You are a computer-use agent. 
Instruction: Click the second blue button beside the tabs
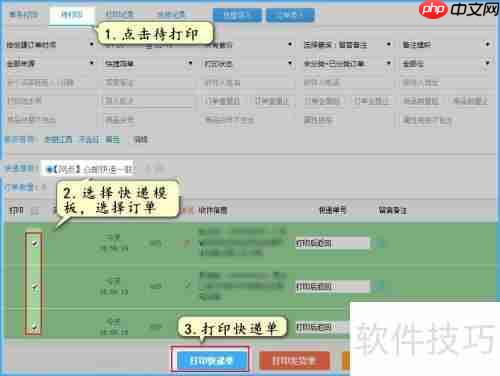tap(290, 15)
